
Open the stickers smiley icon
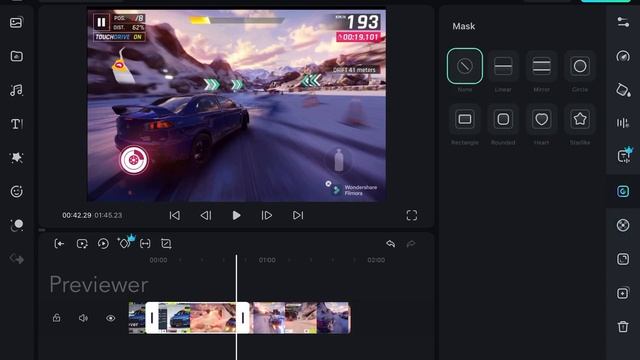(x=16, y=191)
